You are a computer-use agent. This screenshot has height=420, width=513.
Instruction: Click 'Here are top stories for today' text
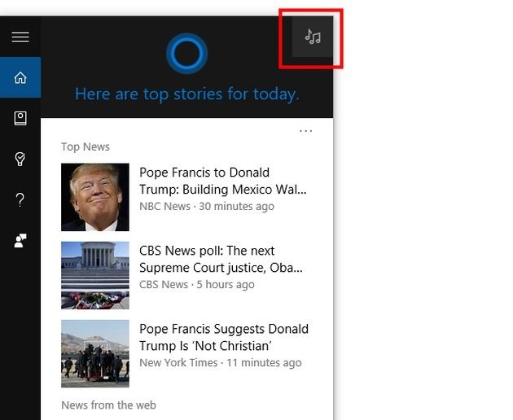[186, 94]
